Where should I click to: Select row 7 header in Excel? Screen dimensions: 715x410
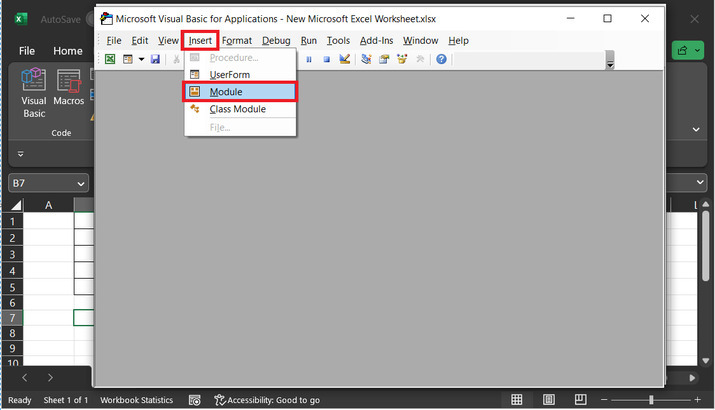pyautogui.click(x=12, y=318)
